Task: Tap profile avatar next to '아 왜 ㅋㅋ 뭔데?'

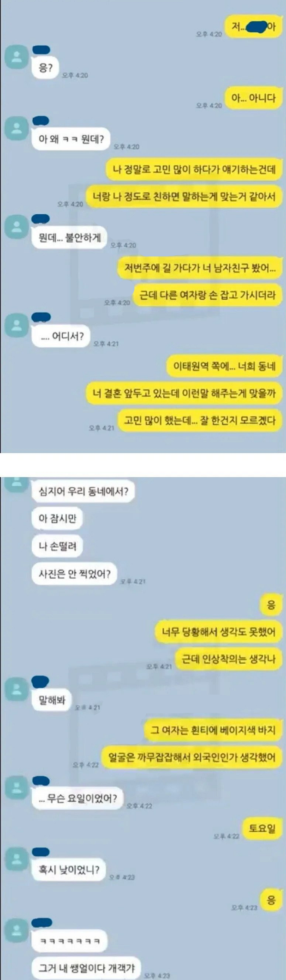Action: (16, 128)
